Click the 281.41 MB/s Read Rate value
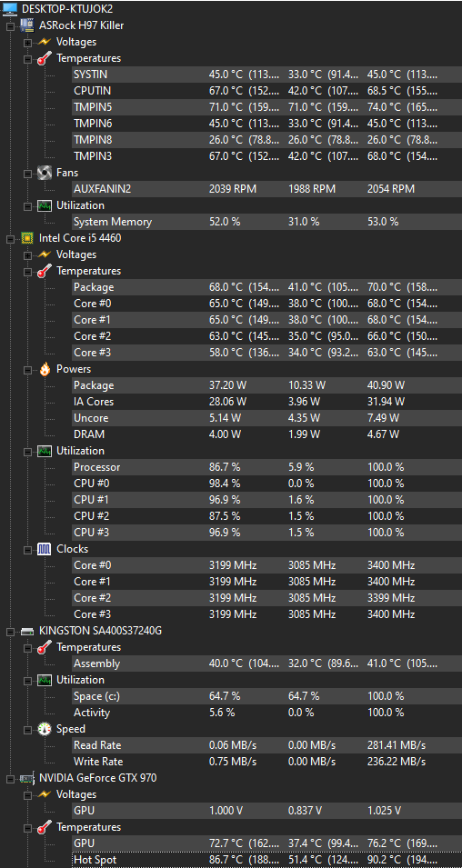This screenshot has height=868, width=462. click(x=397, y=745)
